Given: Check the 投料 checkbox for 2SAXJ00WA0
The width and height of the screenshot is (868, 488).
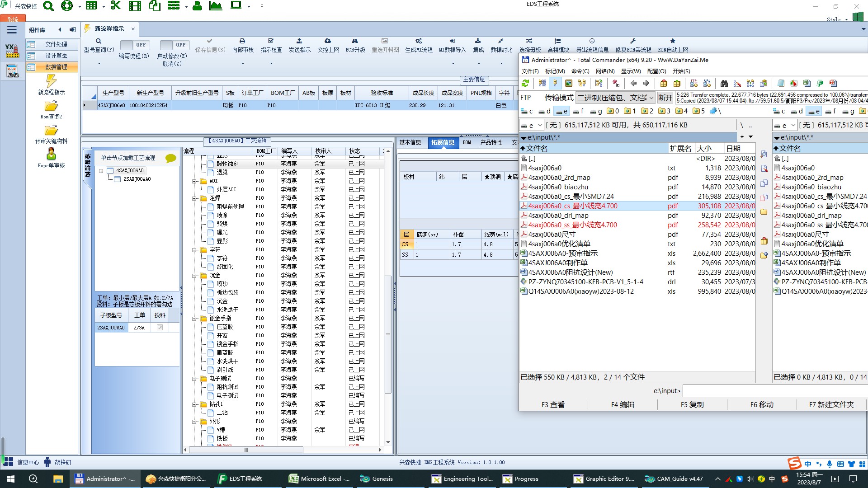Looking at the screenshot, I should [160, 328].
